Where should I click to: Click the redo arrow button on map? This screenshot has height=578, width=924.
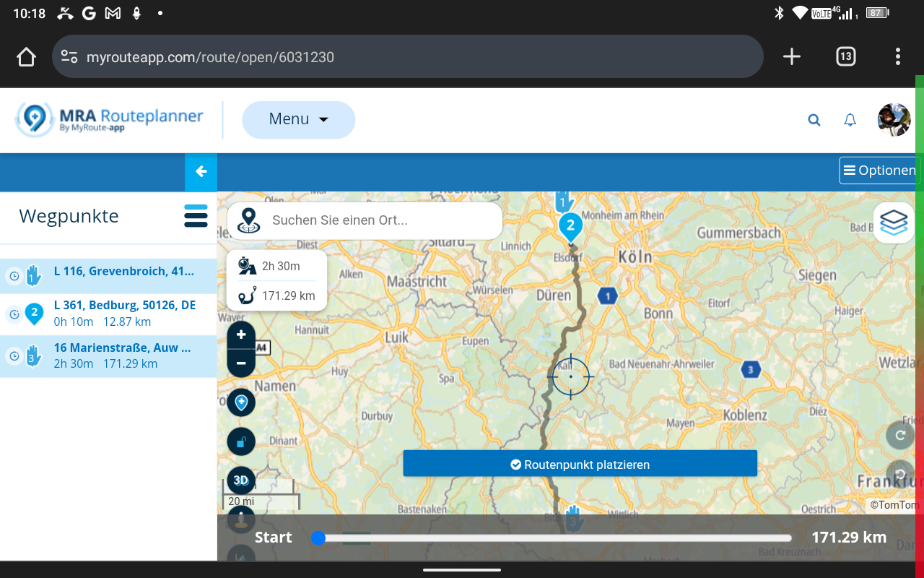900,436
